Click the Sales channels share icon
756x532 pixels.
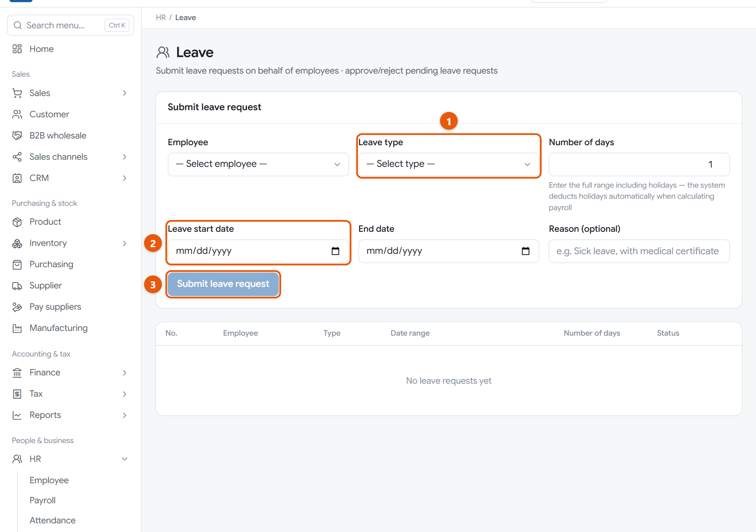pyautogui.click(x=17, y=157)
